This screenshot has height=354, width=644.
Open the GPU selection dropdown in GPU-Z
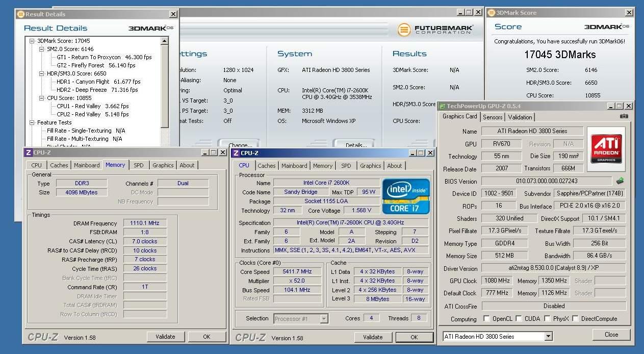tap(548, 337)
